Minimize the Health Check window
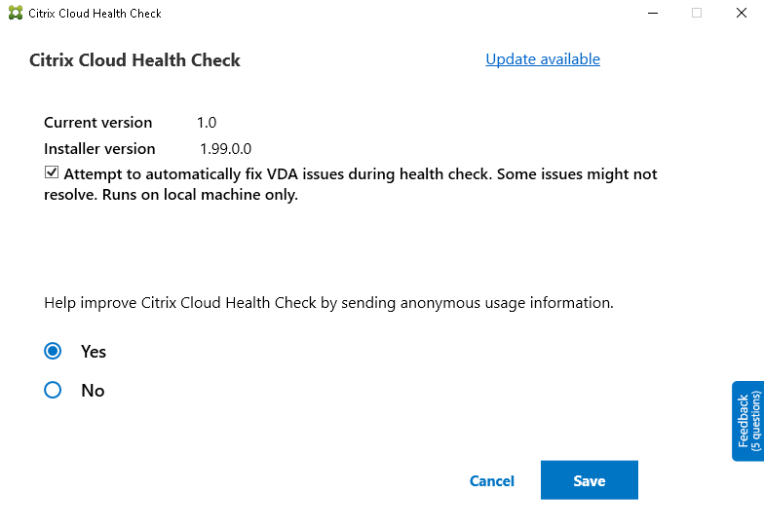The image size is (764, 532). click(651, 14)
